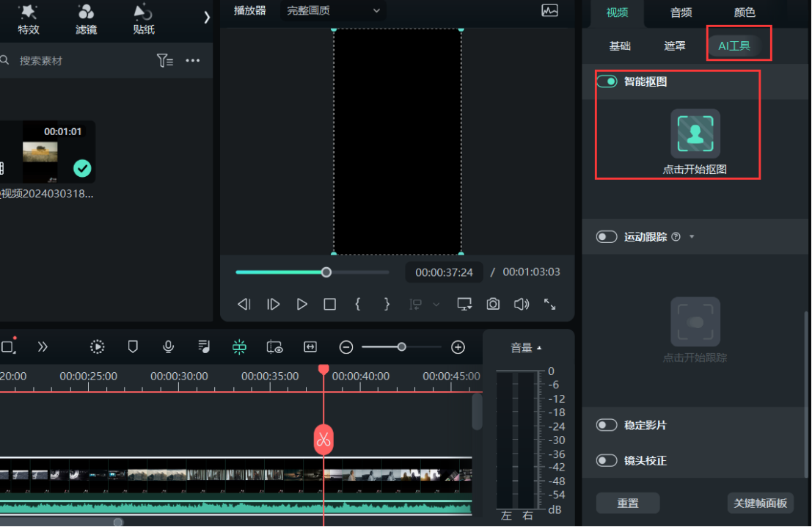Disable the 智能抠图 toggle

point(607,81)
